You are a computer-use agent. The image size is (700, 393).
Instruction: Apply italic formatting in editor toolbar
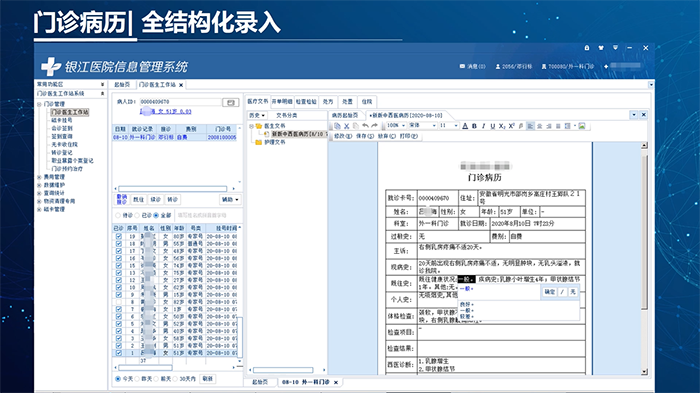483,126
